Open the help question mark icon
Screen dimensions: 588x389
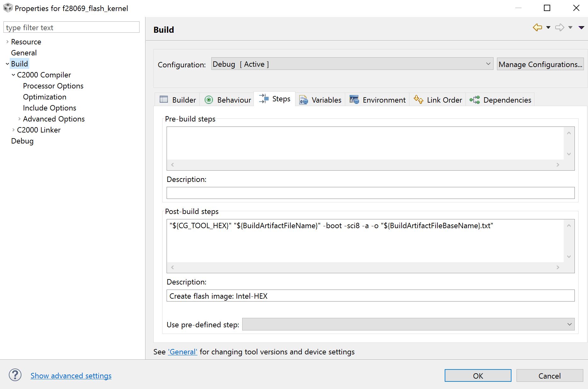pos(15,375)
